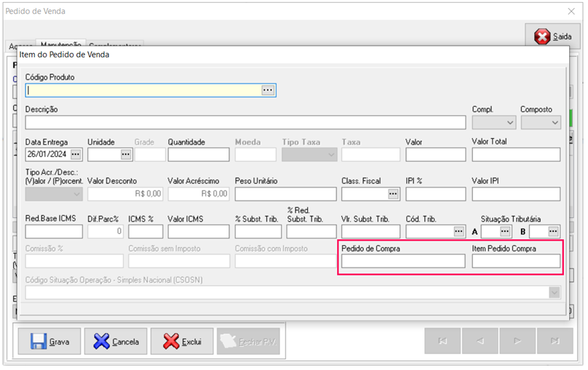Viewport: 588px width, 370px height.
Task: Open the Data Entrega date picker button
Action: pos(76,155)
